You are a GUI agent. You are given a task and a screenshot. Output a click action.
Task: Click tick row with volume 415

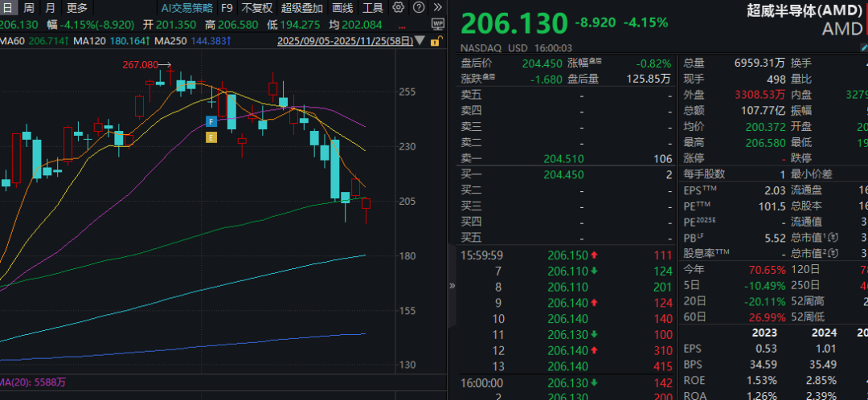567,366
